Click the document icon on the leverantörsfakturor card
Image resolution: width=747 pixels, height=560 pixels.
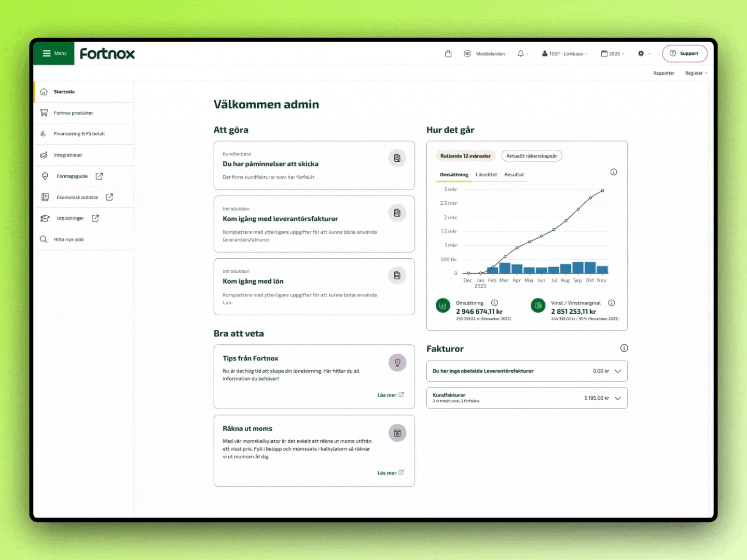point(397,213)
